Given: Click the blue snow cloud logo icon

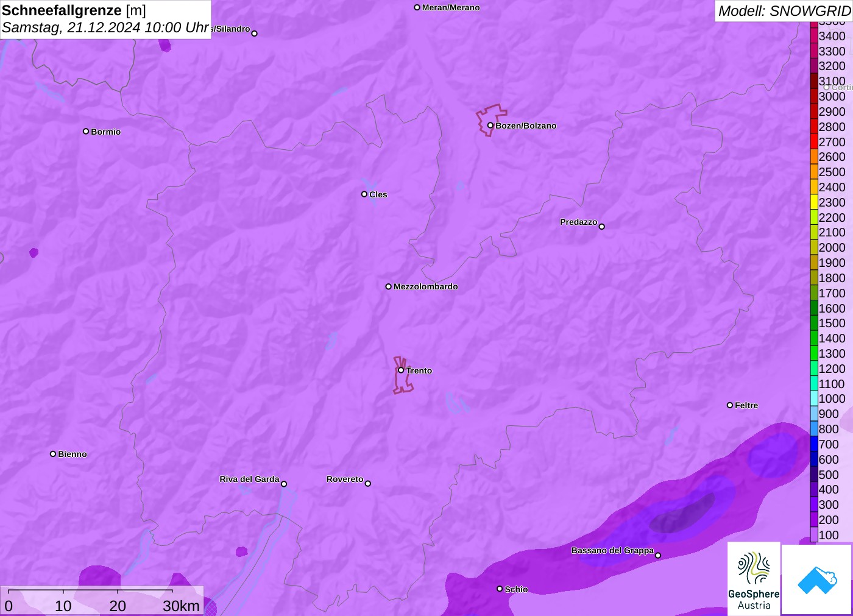Looking at the screenshot, I should pos(817,580).
